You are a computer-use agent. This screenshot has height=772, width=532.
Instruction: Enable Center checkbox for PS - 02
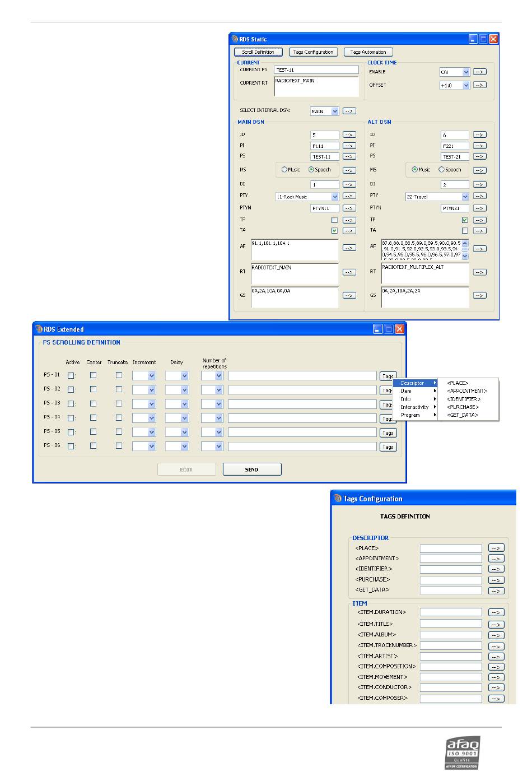pyautogui.click(x=93, y=389)
